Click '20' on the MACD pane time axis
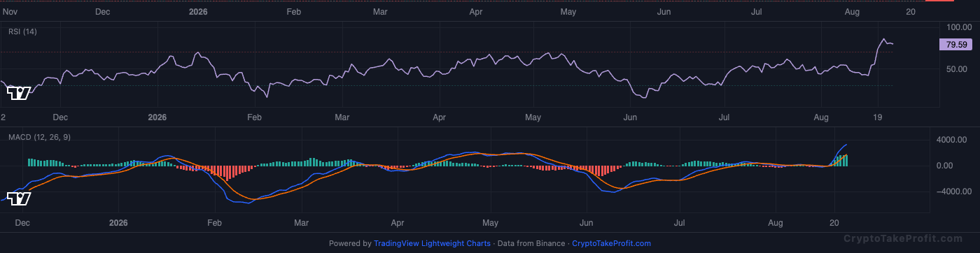This screenshot has width=980, height=253. (834, 223)
